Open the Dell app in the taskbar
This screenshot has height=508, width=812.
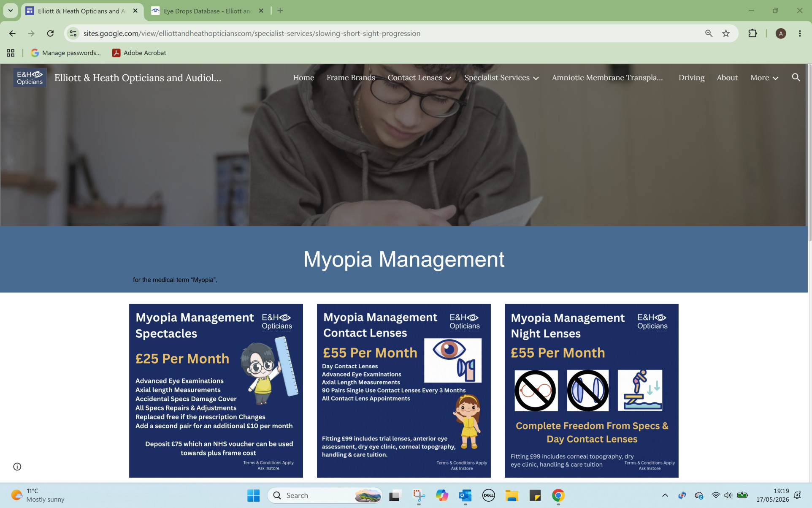tap(488, 495)
